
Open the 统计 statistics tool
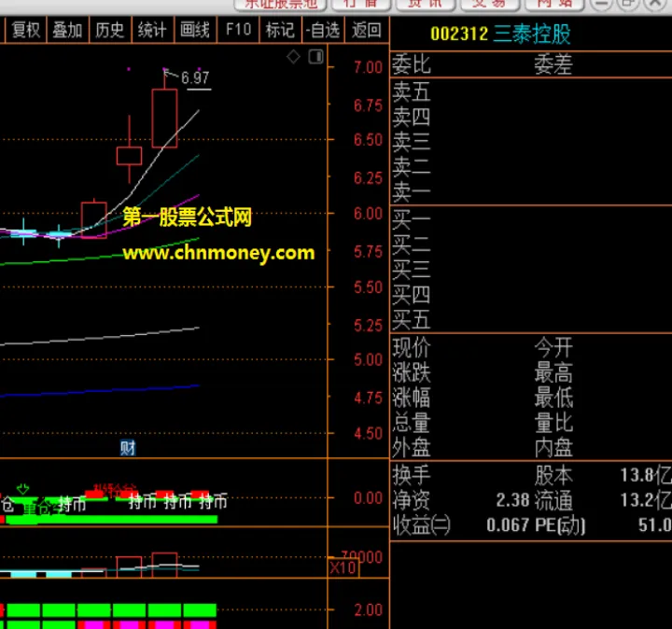tap(152, 30)
